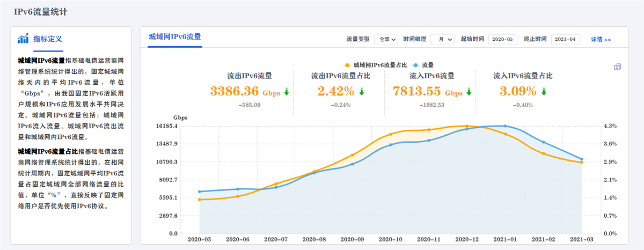The image size is (644, 250).
Task: Select the 指标定义 panel tab
Action: [x=47, y=39]
